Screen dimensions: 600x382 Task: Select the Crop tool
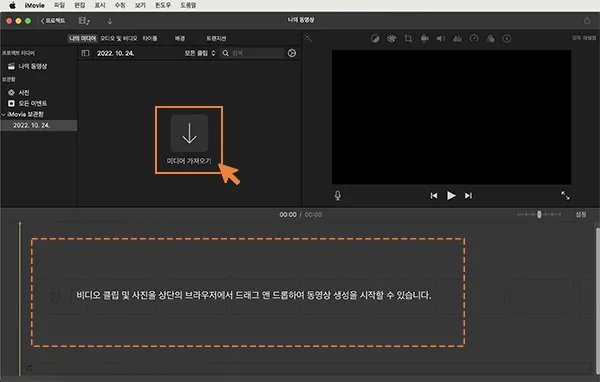tap(408, 39)
